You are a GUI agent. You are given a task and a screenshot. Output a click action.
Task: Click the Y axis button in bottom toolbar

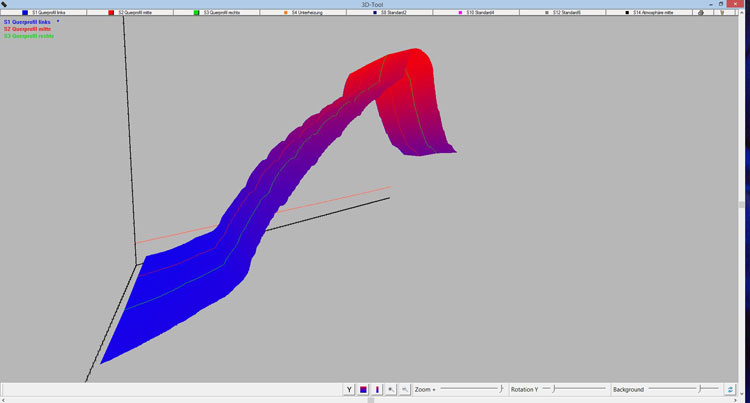(349, 389)
